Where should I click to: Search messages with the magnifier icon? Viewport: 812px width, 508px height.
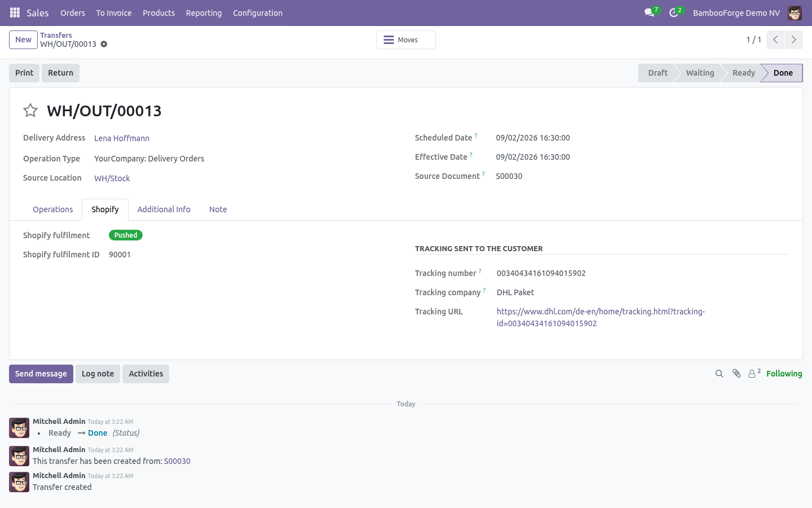click(719, 374)
